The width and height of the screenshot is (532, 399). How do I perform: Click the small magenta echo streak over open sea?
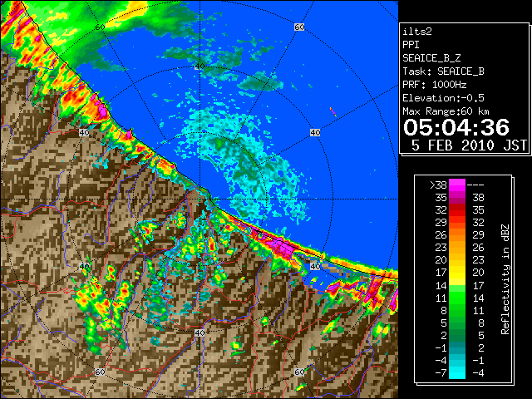tap(333, 112)
